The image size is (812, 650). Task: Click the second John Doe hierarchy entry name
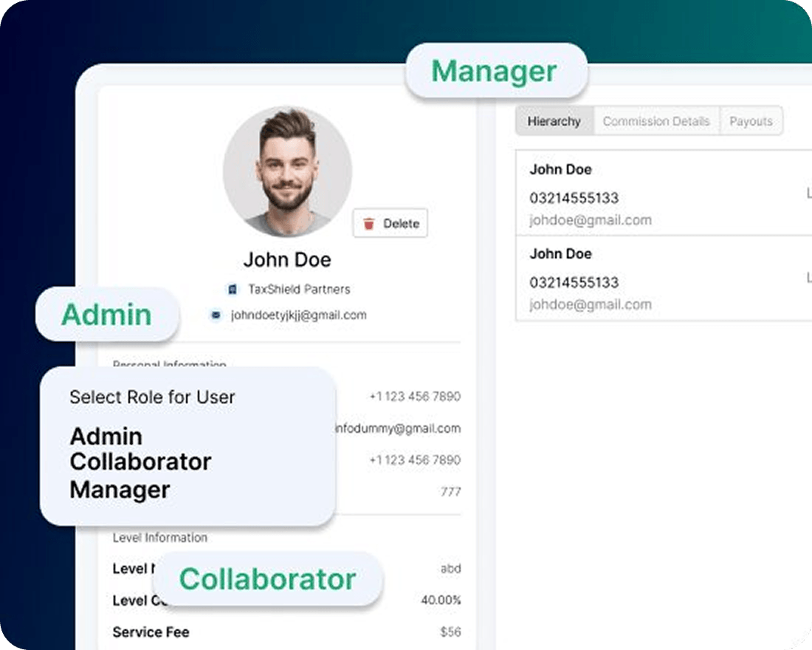tap(561, 254)
